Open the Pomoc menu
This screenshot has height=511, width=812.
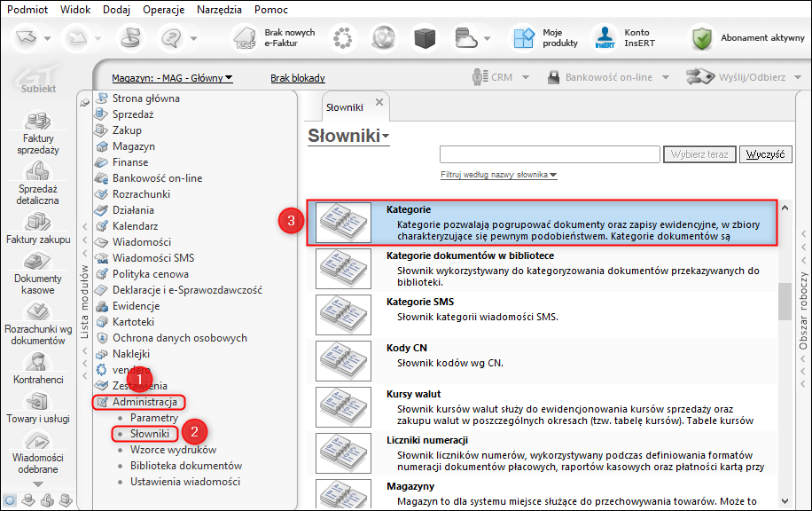click(x=271, y=10)
